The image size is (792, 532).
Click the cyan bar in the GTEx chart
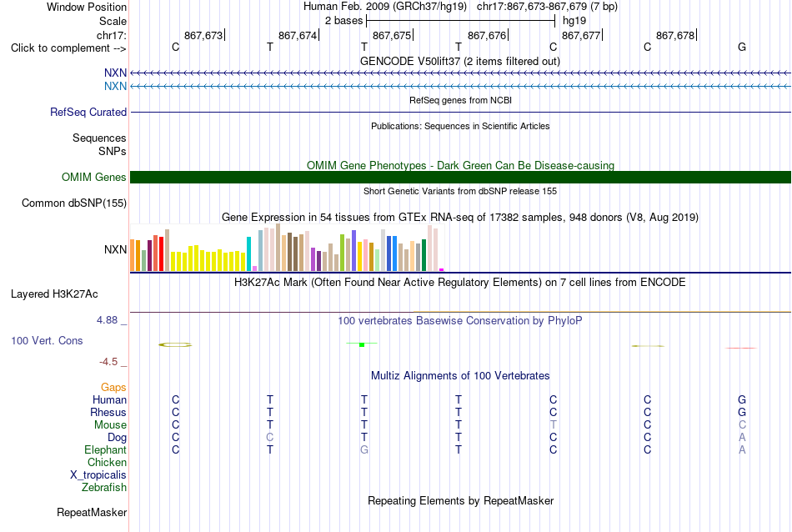tap(249, 254)
